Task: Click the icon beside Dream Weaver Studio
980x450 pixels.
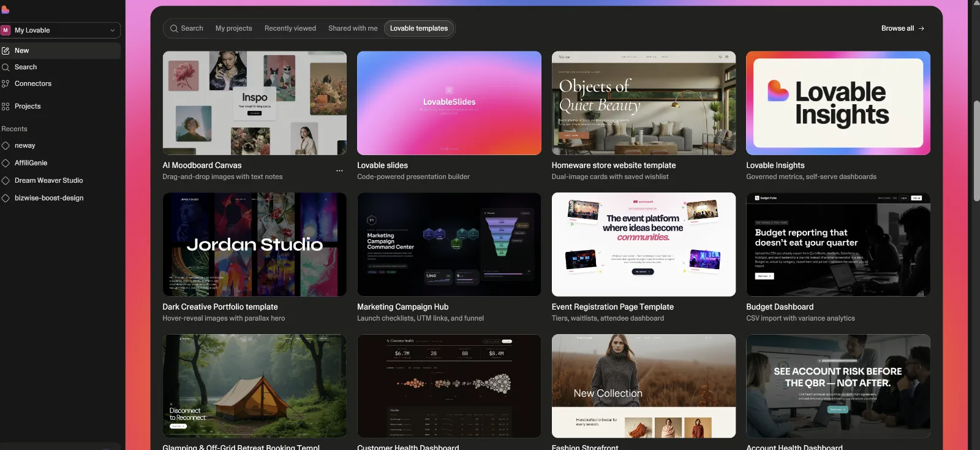Action: coord(6,180)
